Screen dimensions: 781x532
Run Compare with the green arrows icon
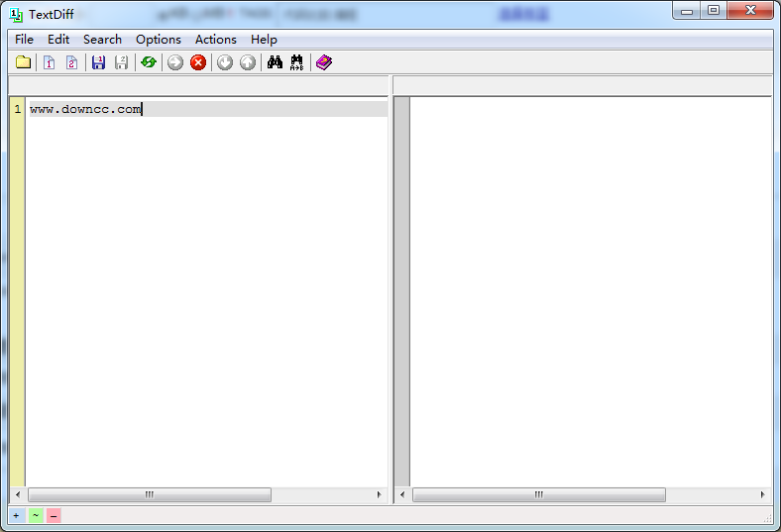tap(149, 62)
